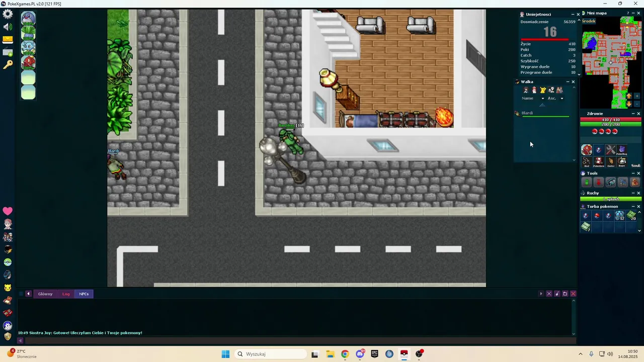The width and height of the screenshot is (644, 362).
Task: Open the gold shield badge icon
Action: pyautogui.click(x=8, y=336)
